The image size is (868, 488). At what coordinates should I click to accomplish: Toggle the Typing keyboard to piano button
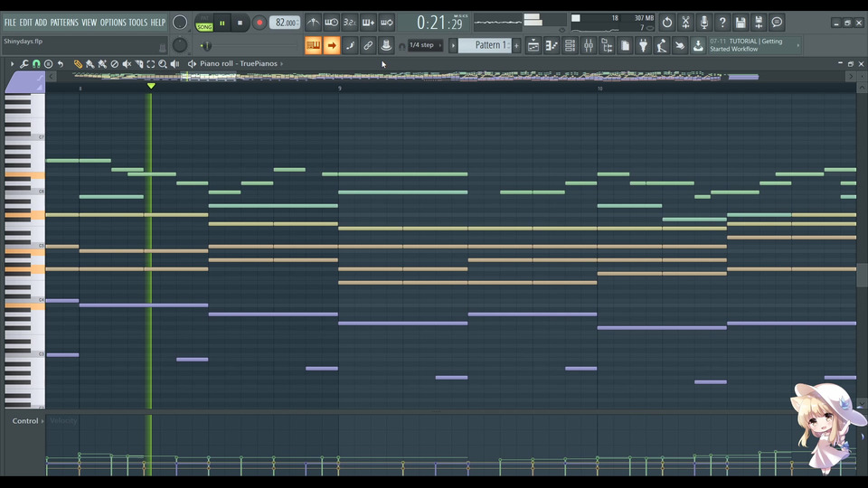pyautogui.click(x=313, y=45)
